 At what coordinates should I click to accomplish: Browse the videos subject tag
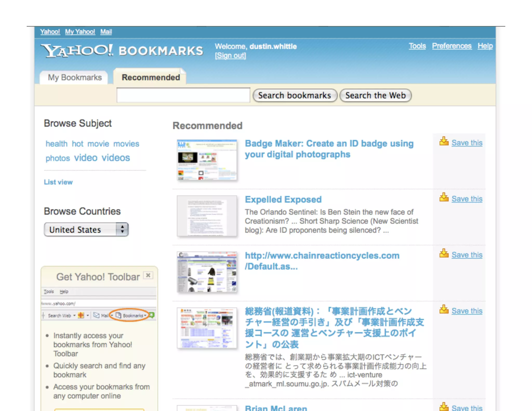116,158
